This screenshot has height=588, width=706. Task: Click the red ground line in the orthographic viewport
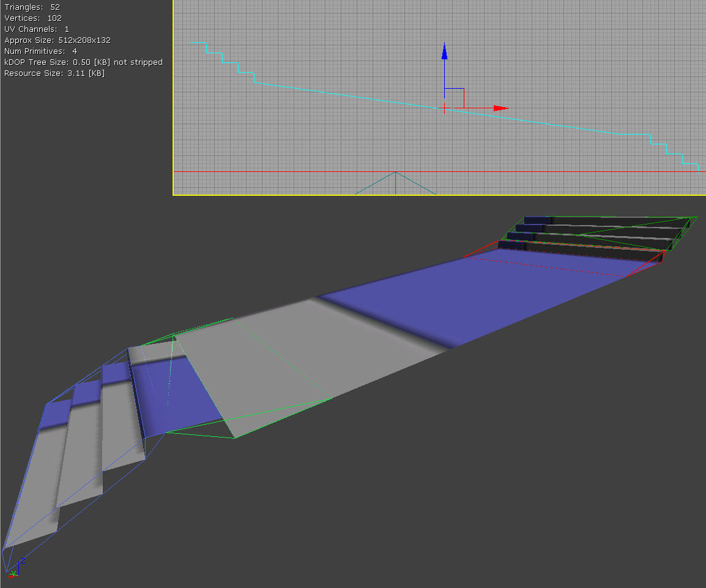(306, 171)
